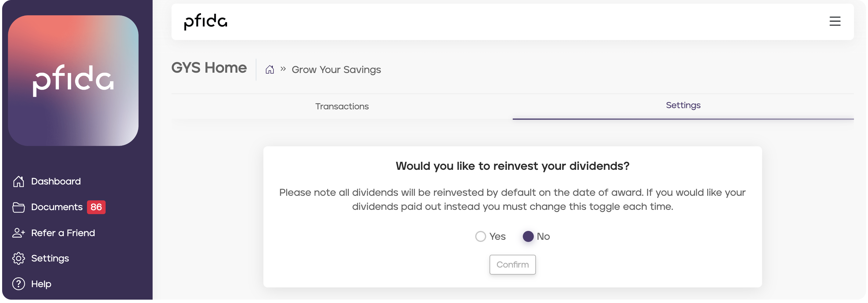The height and width of the screenshot is (303, 868).
Task: Click the Settings gear icon in sidebar
Action: point(19,258)
